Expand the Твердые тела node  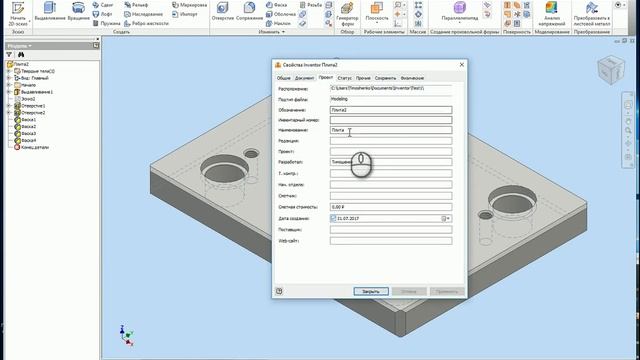pyautogui.click(x=9, y=71)
